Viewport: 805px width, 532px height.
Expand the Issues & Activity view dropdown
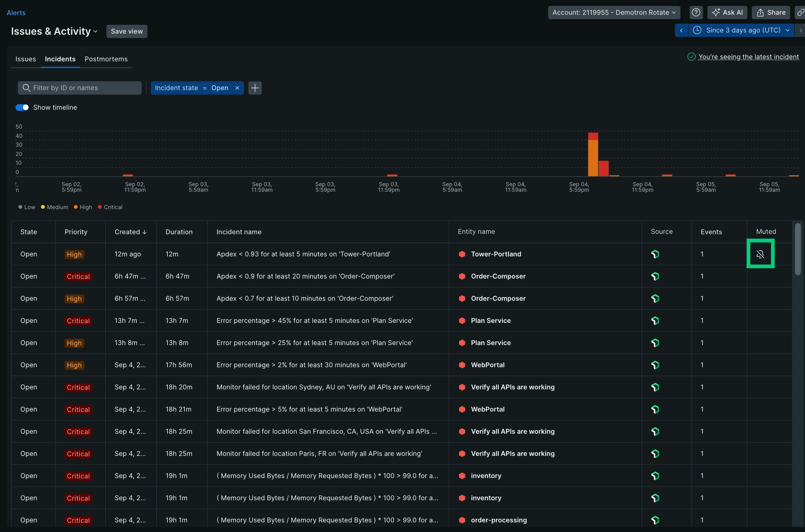pyautogui.click(x=96, y=31)
